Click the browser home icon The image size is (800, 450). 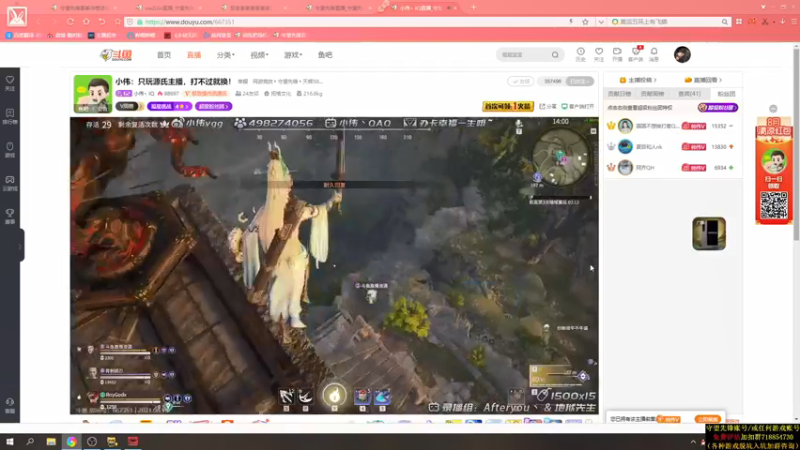click(x=86, y=22)
